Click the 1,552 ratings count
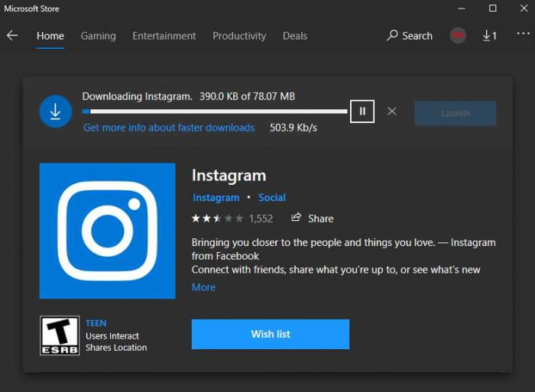 tap(261, 219)
